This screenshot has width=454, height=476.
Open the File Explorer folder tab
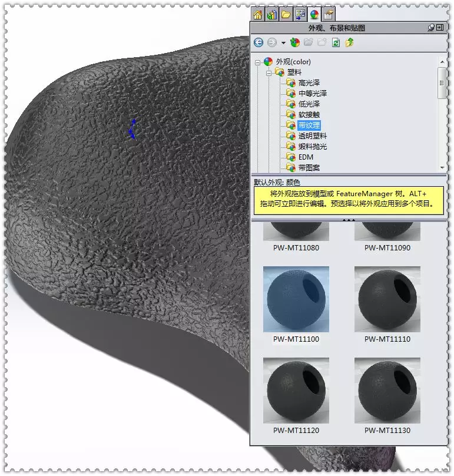tap(286, 14)
